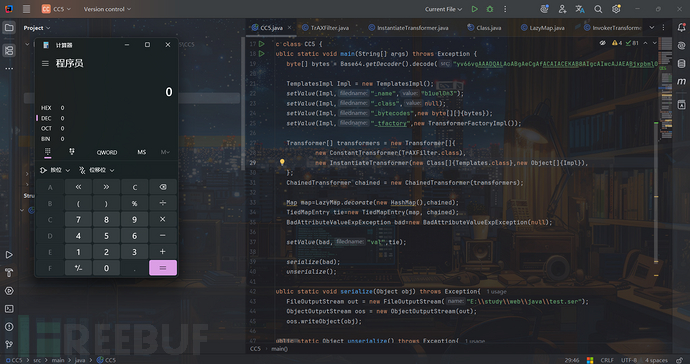690x364 pixels.
Task: Show hidden editor tabs chevron
Action: click(652, 27)
